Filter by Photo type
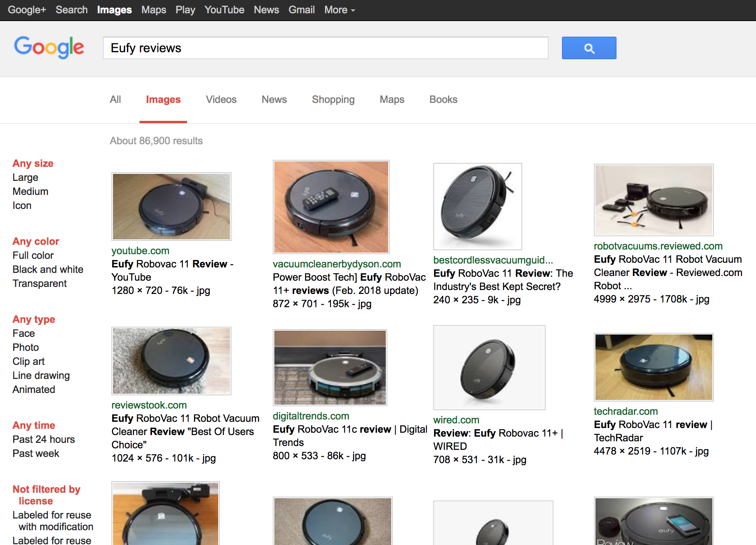The height and width of the screenshot is (545, 756). (x=26, y=347)
